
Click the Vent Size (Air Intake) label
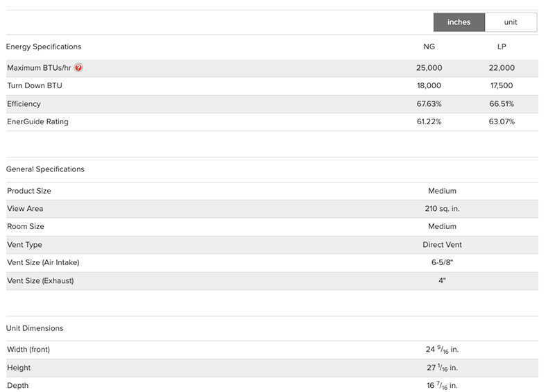tap(43, 263)
